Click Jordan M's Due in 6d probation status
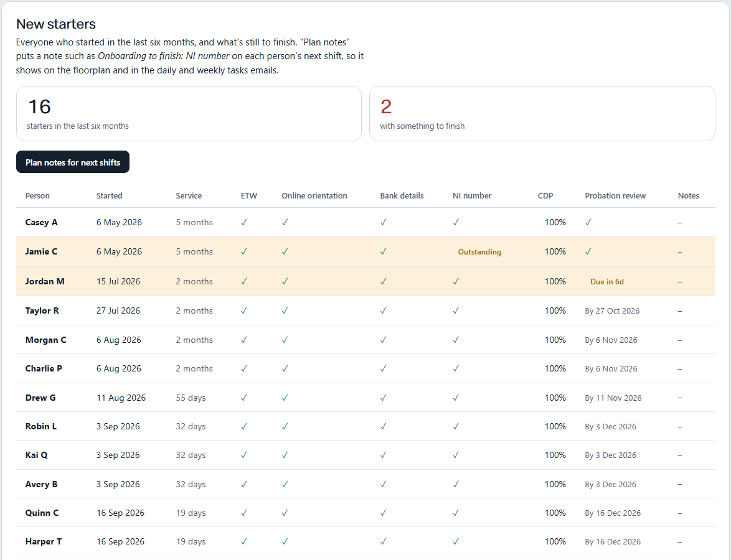The width and height of the screenshot is (731, 560). pyautogui.click(x=607, y=282)
